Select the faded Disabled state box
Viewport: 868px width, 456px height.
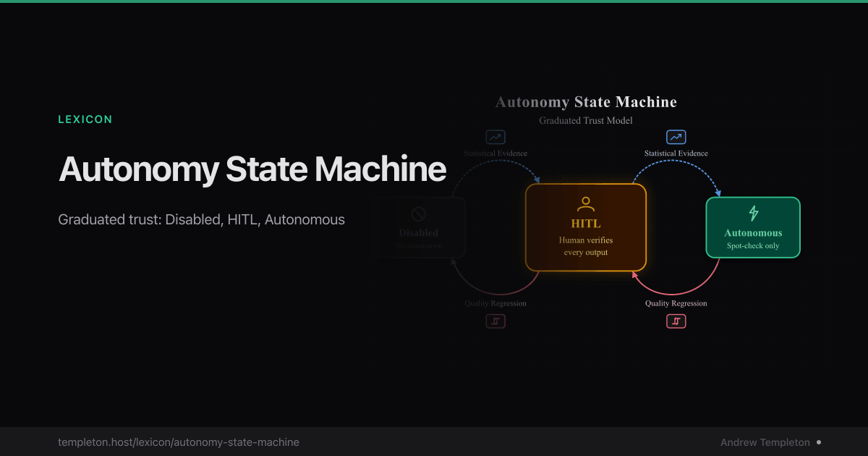419,227
